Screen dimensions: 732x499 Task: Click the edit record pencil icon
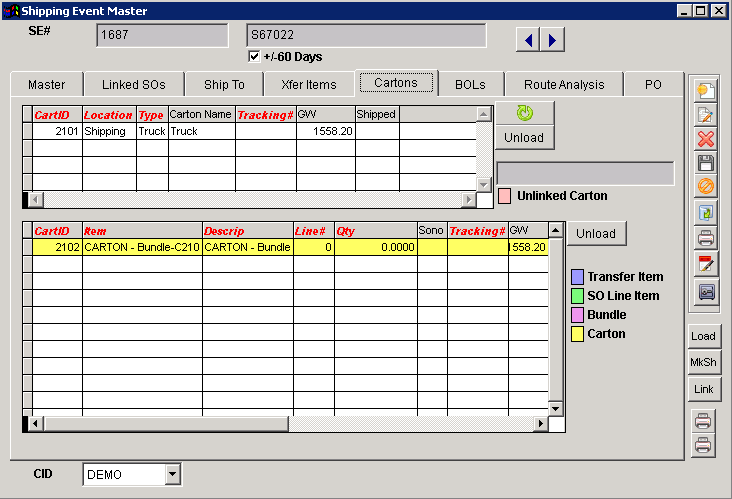[706, 114]
